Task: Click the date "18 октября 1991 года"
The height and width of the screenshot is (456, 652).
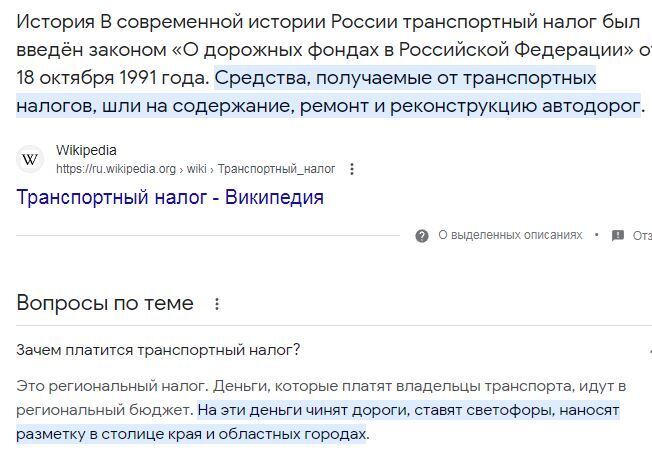Action: [112, 78]
